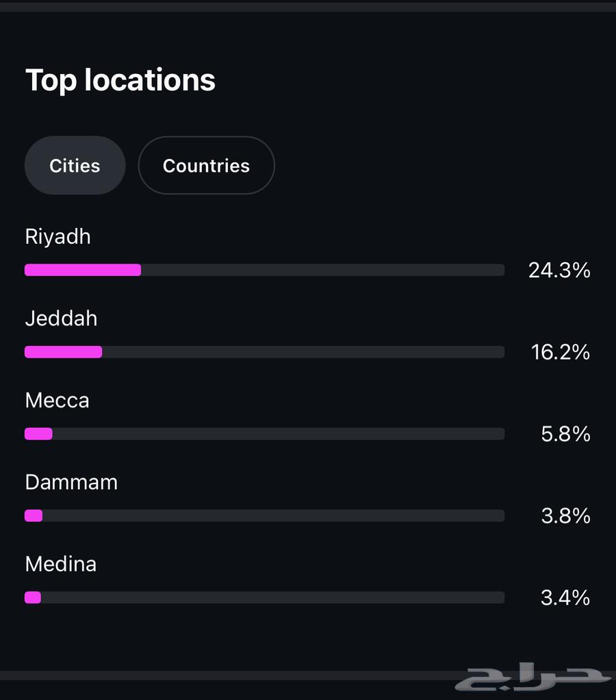The width and height of the screenshot is (616, 700).
Task: Click the Medina percentage bar
Action: (264, 597)
